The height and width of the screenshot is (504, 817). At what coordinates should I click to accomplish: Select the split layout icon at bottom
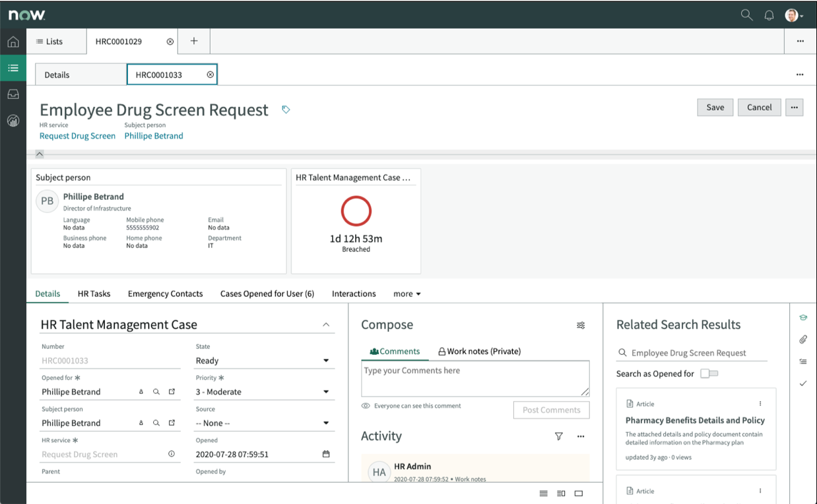click(561, 493)
